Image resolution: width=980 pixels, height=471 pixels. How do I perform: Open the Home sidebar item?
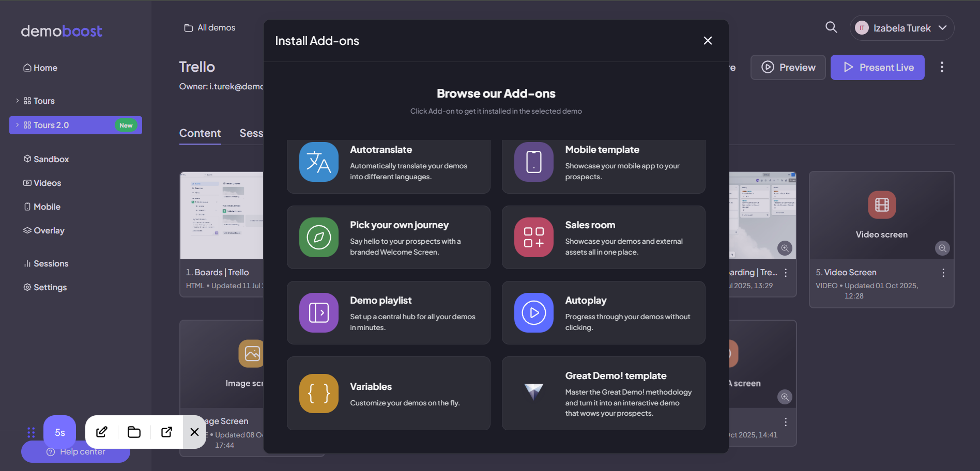tap(40, 68)
